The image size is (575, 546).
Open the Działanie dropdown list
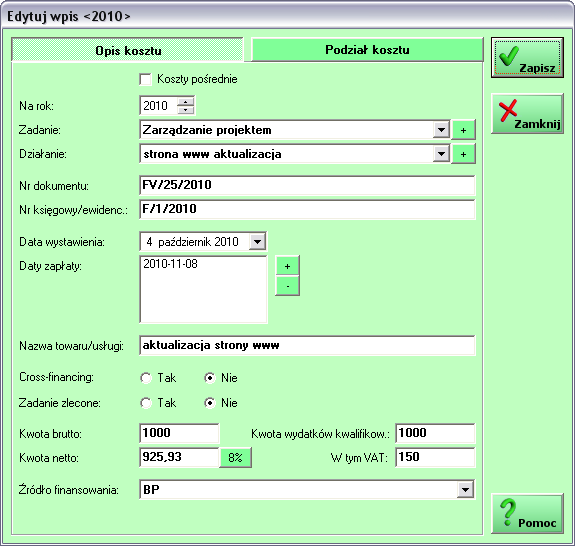(441, 154)
